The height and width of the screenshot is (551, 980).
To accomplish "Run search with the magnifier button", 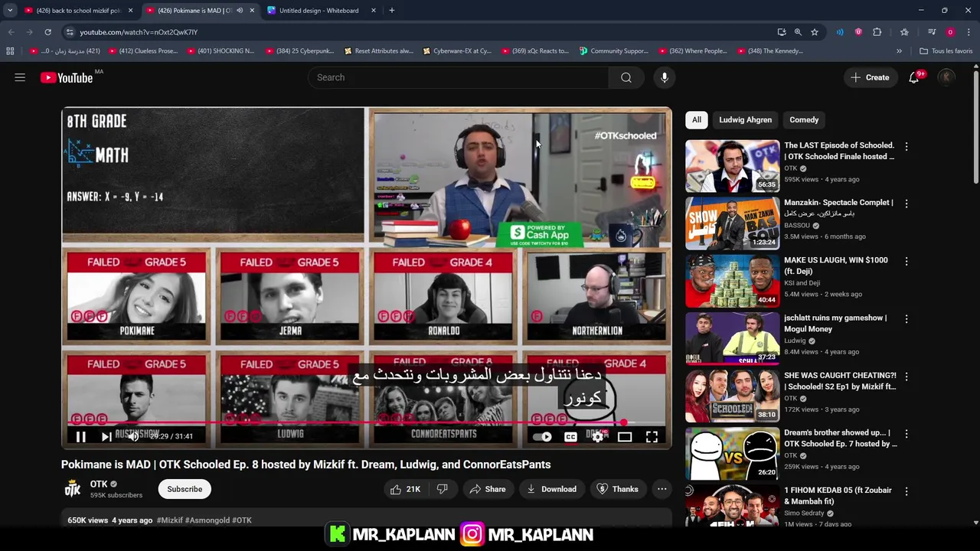I will pos(626,77).
